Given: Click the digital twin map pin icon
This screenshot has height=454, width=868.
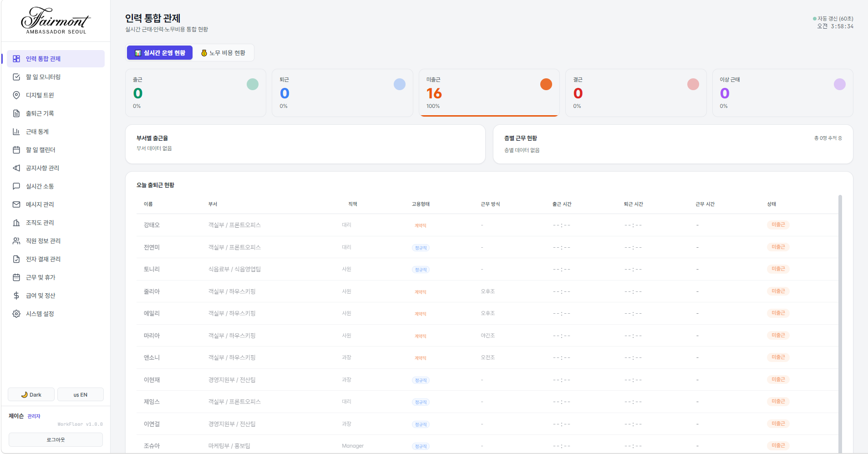Looking at the screenshot, I should click(16, 95).
